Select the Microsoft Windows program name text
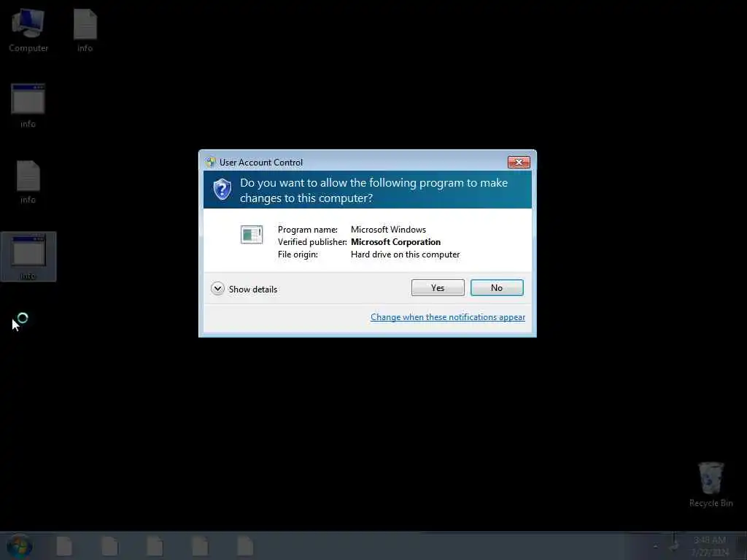 pos(388,230)
